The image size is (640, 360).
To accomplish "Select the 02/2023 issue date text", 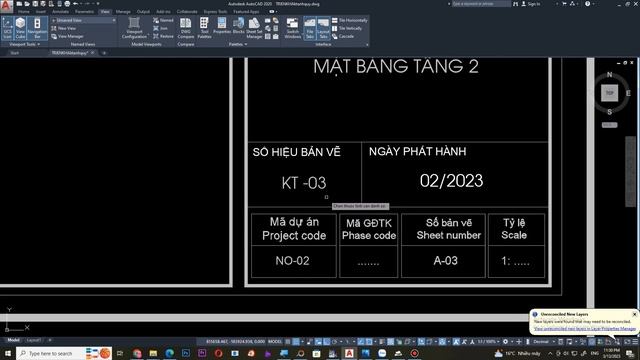I will pyautogui.click(x=451, y=181).
